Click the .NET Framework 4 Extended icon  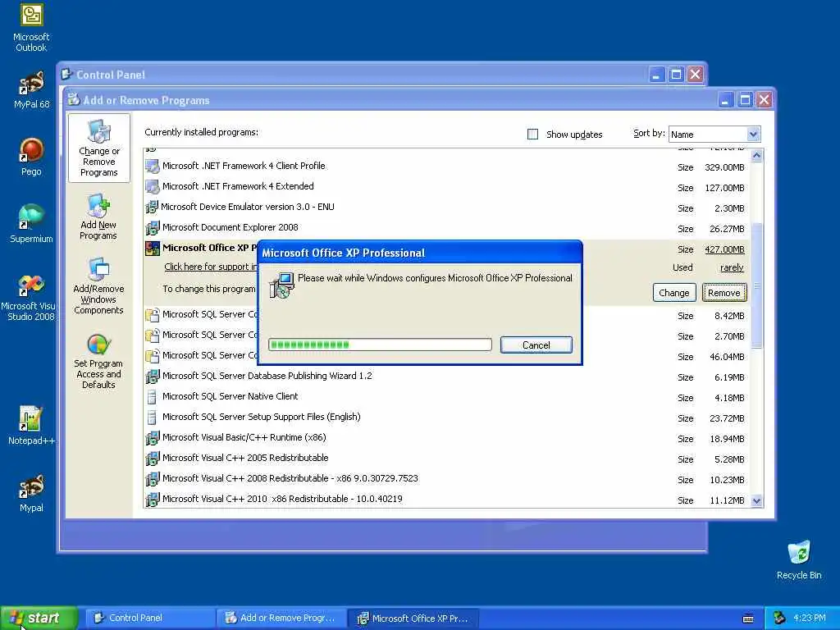coord(152,186)
